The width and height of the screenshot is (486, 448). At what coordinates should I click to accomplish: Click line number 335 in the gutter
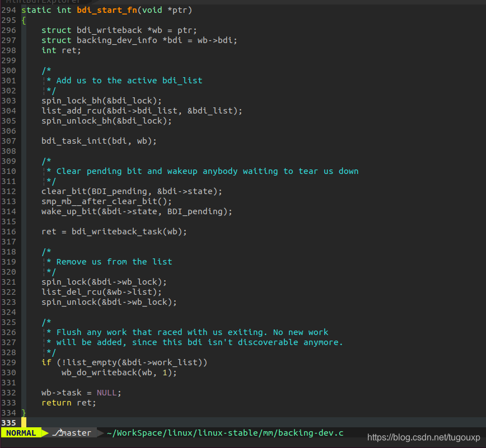(x=9, y=423)
